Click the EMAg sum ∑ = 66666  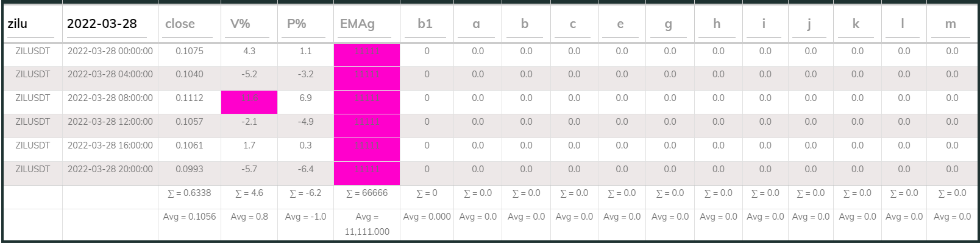[366, 193]
